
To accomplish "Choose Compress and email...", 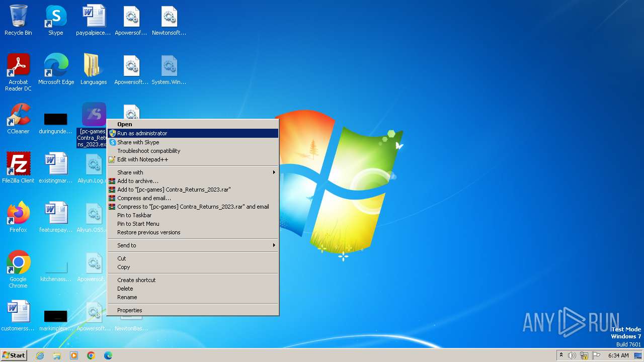I will pyautogui.click(x=193, y=198).
